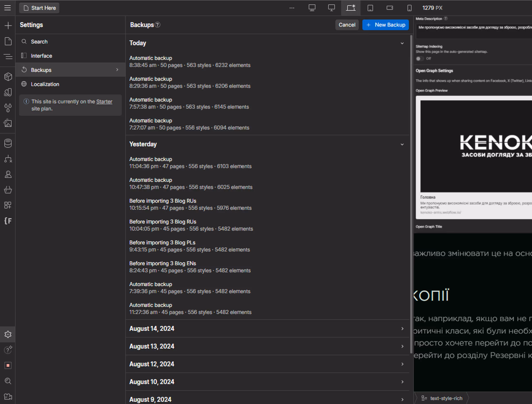Toggle the Sitemap Indexing switch
The width and height of the screenshot is (532, 404).
pyautogui.click(x=419, y=59)
